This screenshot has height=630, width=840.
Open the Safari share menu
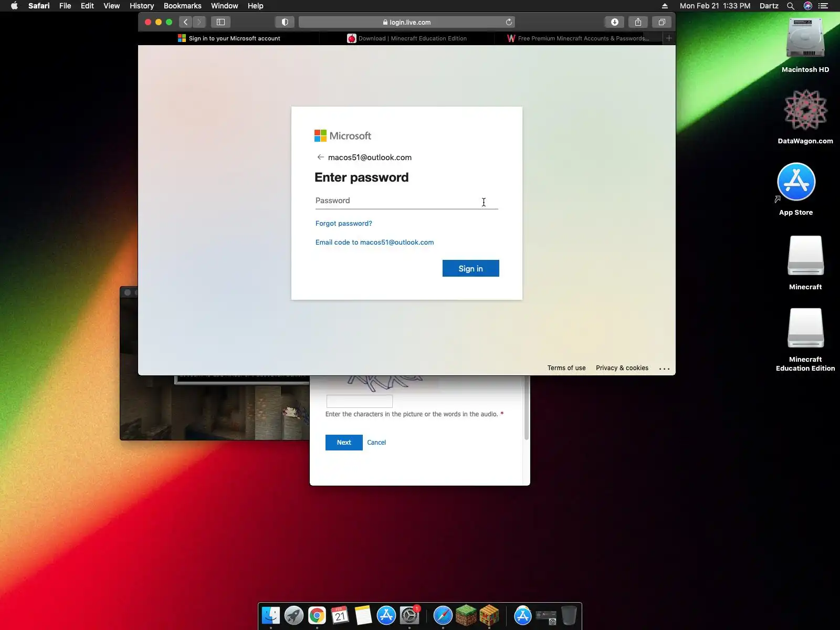(638, 22)
